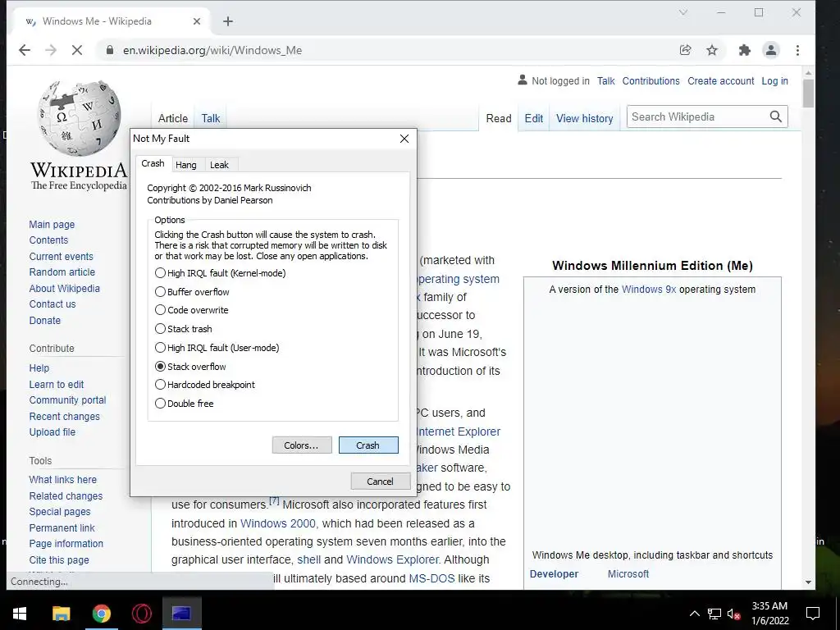The width and height of the screenshot is (840, 630).
Task: Open File Explorer from the taskbar
Action: coord(61,614)
